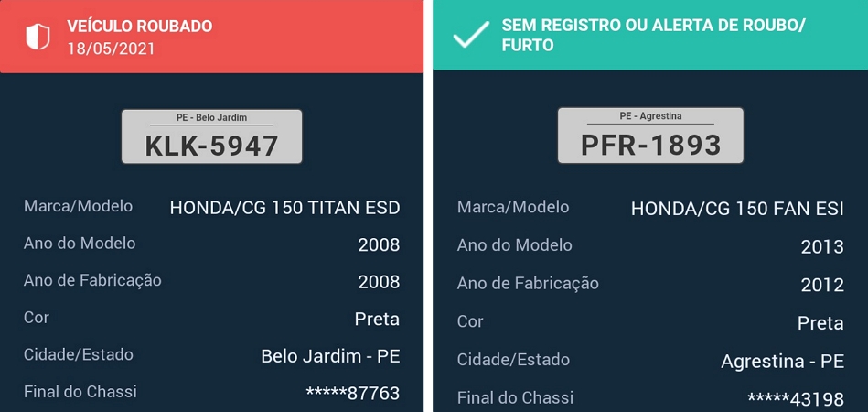Select chassis ending *****43198
Screen dimensions: 868x412
[x=796, y=398]
